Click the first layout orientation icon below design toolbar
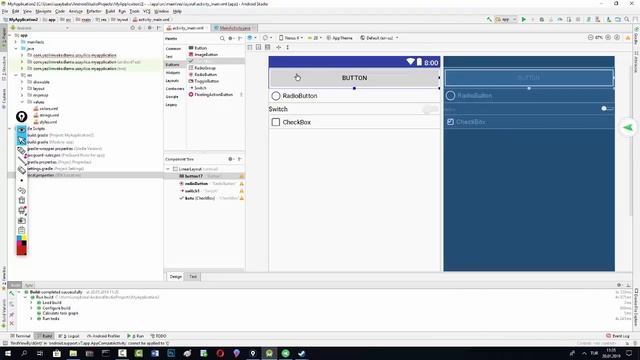The height and width of the screenshot is (360, 640). pos(250,47)
